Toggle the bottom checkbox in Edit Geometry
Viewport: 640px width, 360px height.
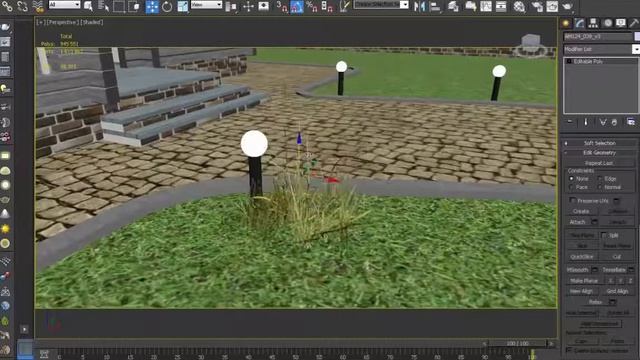(x=569, y=351)
